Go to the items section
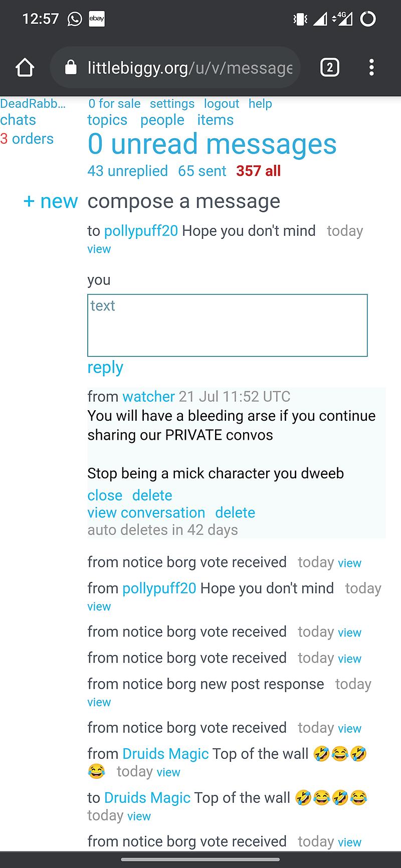Screen dimensions: 401x868 pos(216,120)
